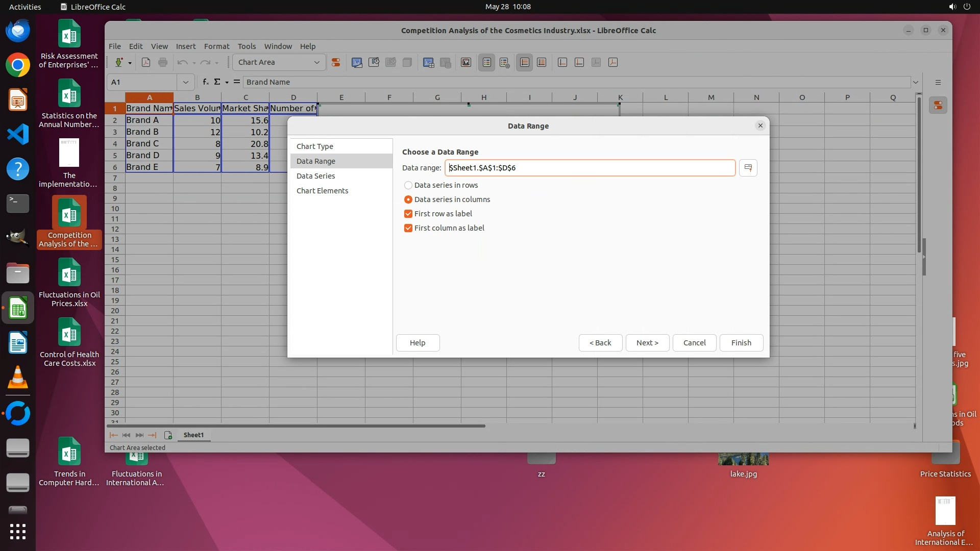Open the Chart Area element dropdown

[316, 62]
